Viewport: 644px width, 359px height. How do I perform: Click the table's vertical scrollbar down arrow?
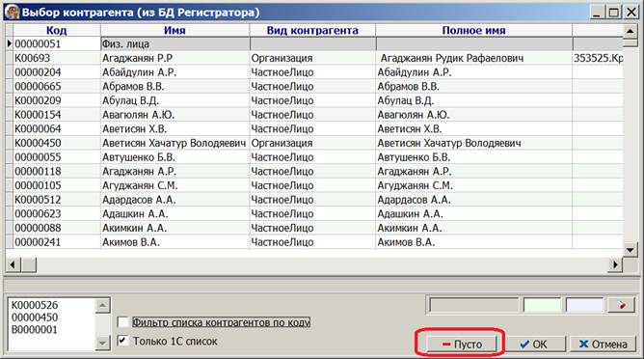point(631,249)
